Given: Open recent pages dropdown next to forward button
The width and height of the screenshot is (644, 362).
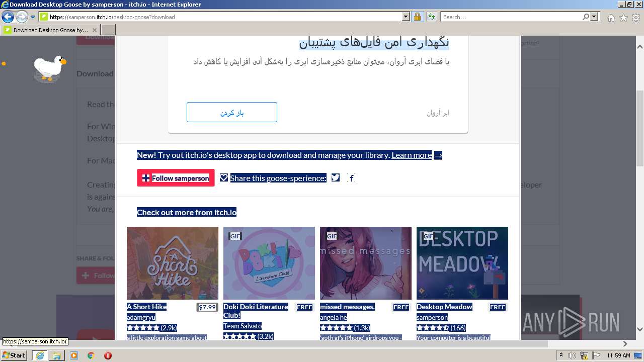Looking at the screenshot, I should (33, 17).
